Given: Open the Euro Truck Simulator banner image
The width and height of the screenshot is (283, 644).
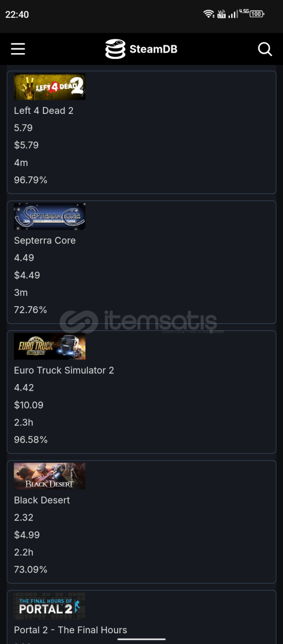Looking at the screenshot, I should point(50,346).
